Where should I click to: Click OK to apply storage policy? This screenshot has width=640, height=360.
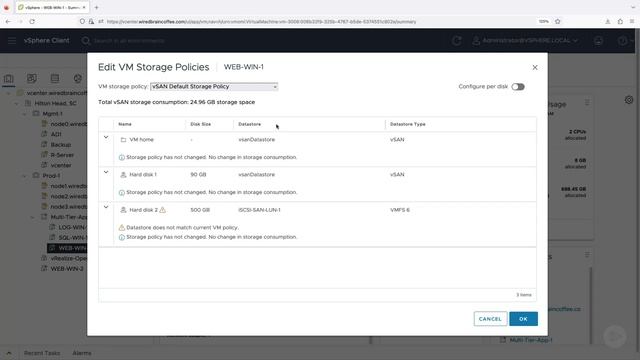tap(523, 319)
